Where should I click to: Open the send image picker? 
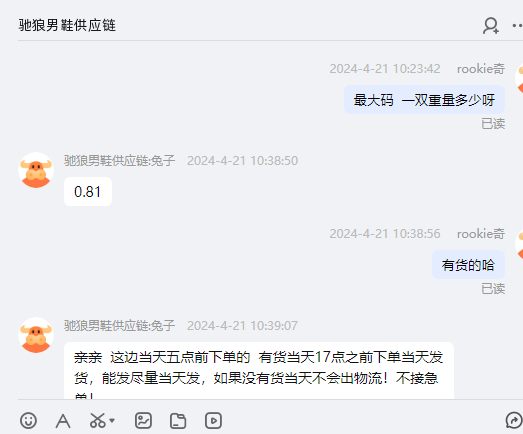(x=143, y=420)
